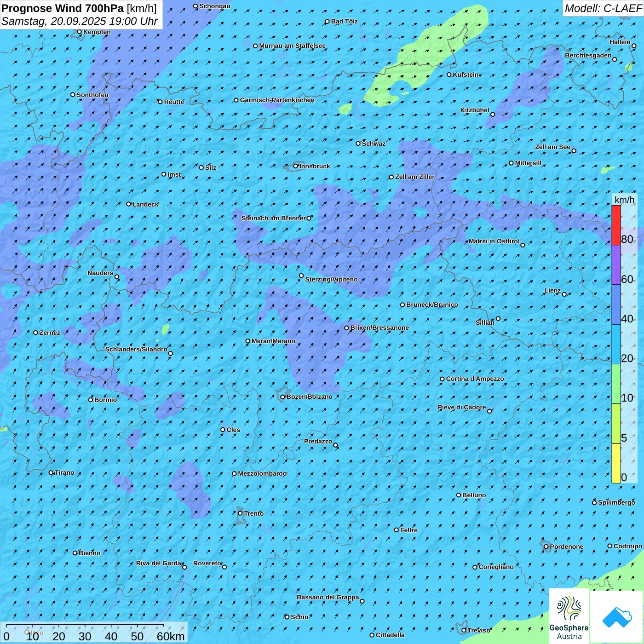The width and height of the screenshot is (644, 644).
Task: Click the 'Mezzolombardo' label
Action: (262, 473)
